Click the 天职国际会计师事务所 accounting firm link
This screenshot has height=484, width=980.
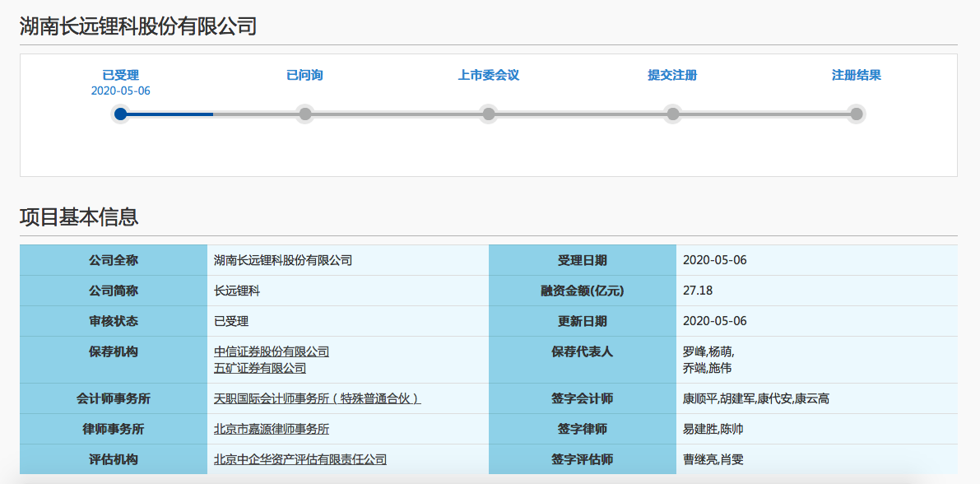point(317,398)
